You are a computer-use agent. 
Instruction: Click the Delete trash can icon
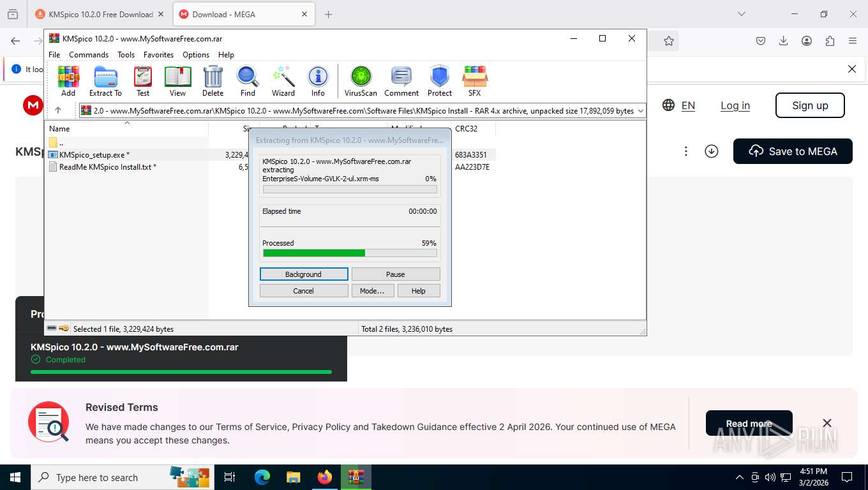[213, 81]
